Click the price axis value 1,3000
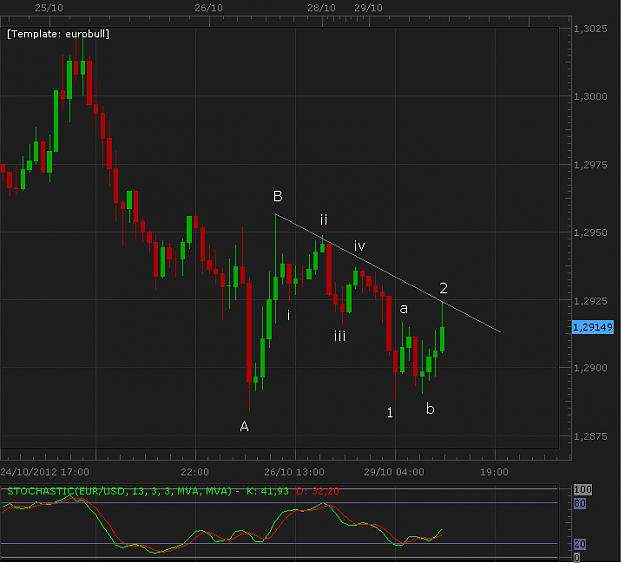This screenshot has width=625, height=563. (x=590, y=96)
